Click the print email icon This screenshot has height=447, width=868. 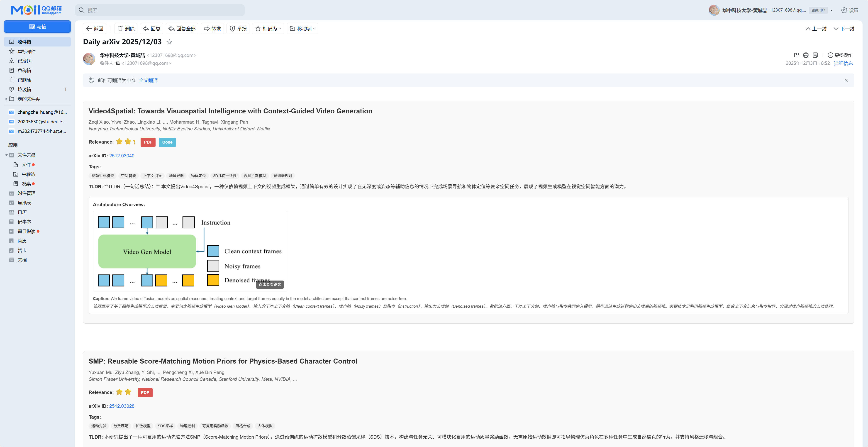click(x=806, y=55)
